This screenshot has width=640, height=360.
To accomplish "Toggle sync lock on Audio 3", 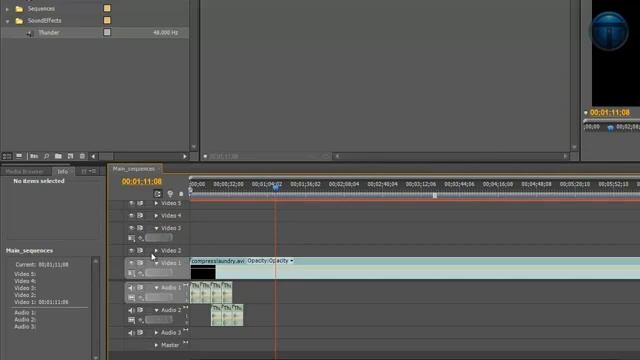I will (x=140, y=333).
